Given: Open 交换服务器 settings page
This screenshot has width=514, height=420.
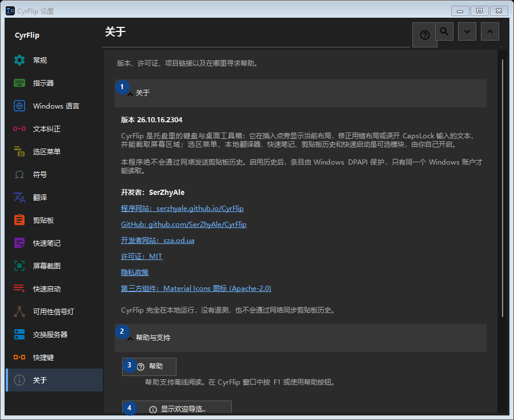Looking at the screenshot, I should (x=54, y=334).
